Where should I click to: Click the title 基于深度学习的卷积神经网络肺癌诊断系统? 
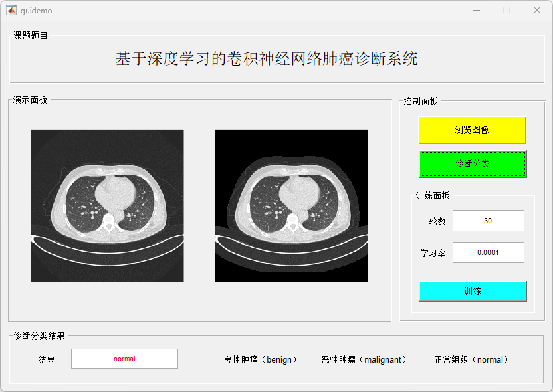tap(267, 58)
